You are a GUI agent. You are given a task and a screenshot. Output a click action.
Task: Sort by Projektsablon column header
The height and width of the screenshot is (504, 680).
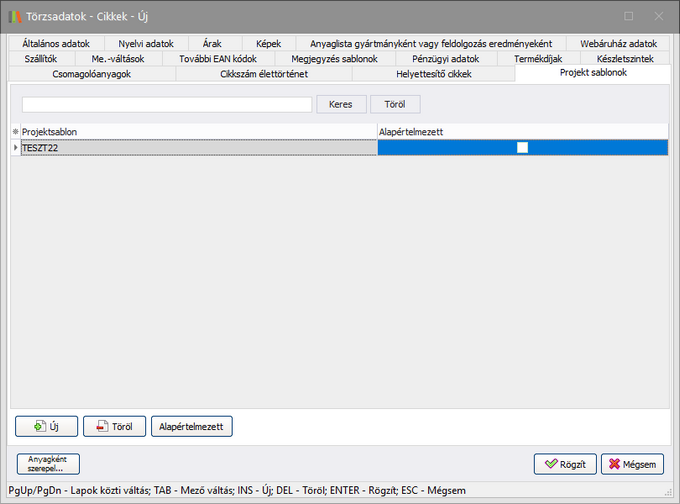[198, 132]
